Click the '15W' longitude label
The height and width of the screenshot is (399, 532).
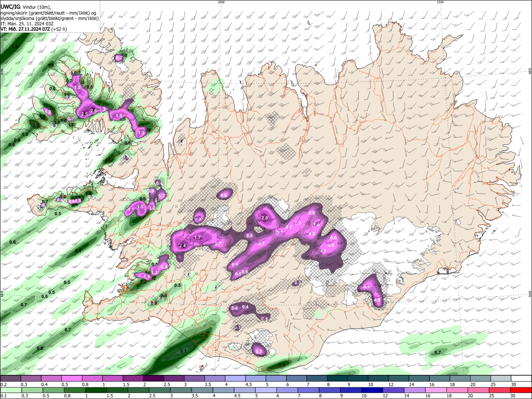click(x=440, y=2)
